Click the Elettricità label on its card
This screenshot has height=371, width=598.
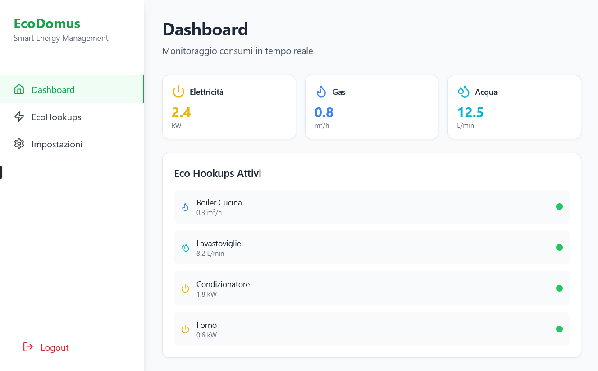pyautogui.click(x=206, y=92)
